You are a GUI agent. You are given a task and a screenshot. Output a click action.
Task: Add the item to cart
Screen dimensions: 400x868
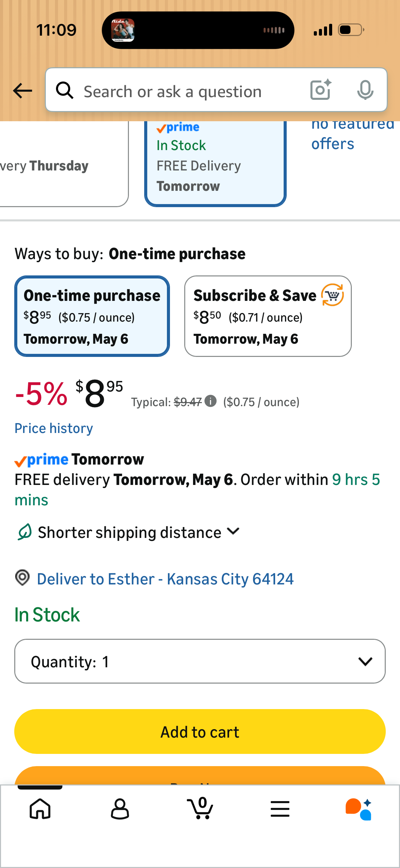200,731
